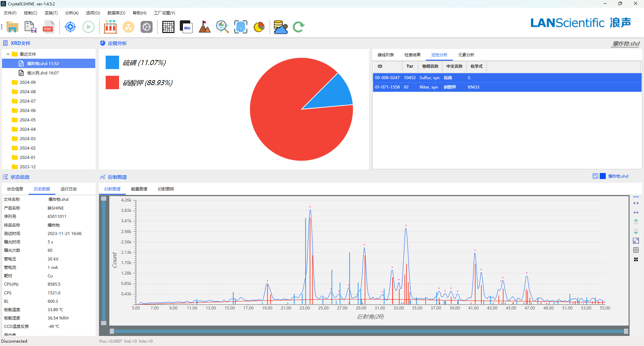Open the 2024-09 folder in file tree
This screenshot has width=644, height=346.
pyautogui.click(x=28, y=82)
